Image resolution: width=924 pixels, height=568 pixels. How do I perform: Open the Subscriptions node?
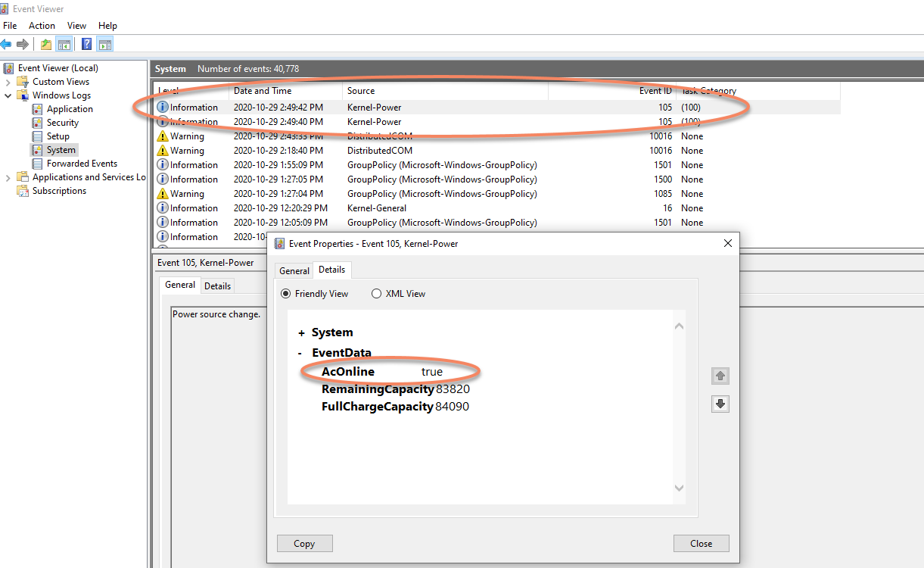coord(59,191)
